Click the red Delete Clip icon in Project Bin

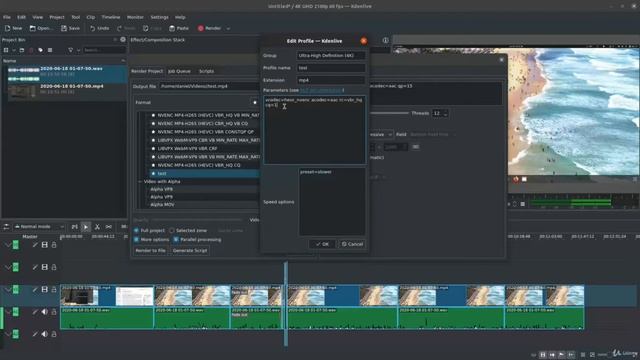[31, 50]
